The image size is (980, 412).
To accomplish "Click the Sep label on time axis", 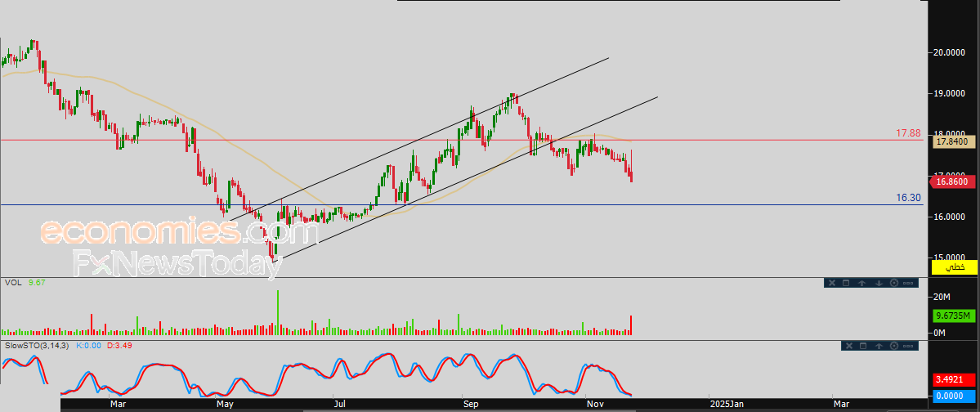I will pos(471,405).
